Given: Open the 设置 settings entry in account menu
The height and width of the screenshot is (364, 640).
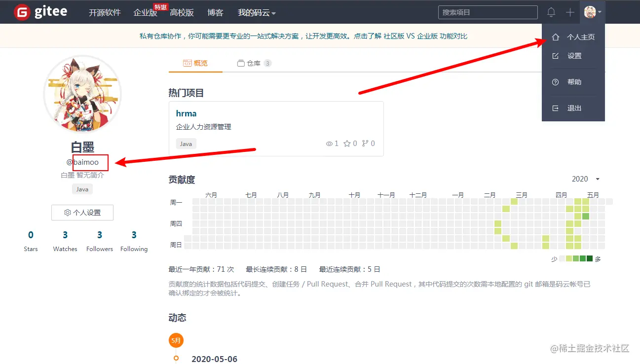Looking at the screenshot, I should pos(574,56).
